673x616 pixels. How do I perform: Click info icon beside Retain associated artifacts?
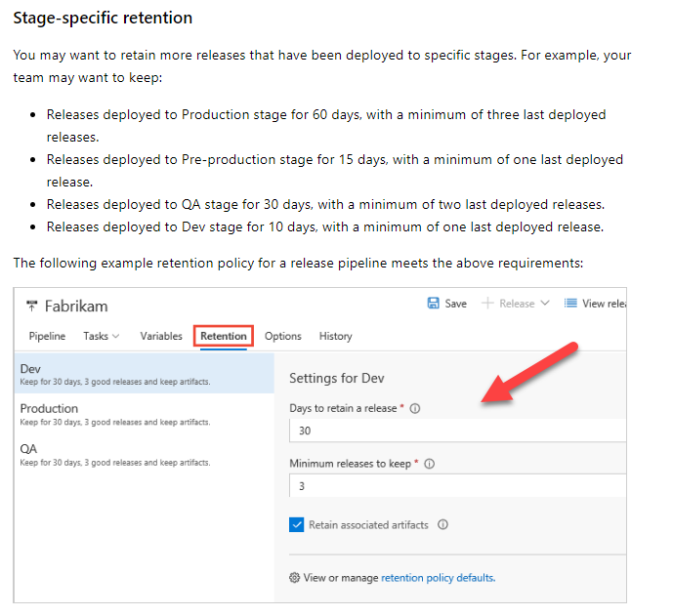pos(442,524)
